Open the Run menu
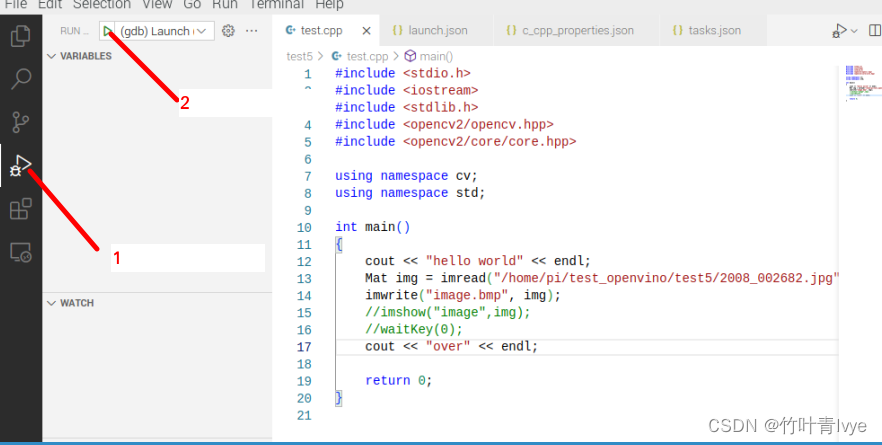 point(224,5)
